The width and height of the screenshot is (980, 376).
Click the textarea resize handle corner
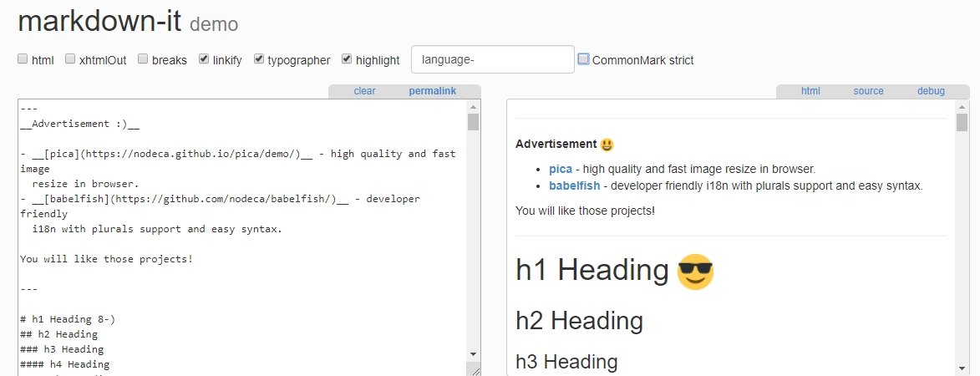click(x=473, y=369)
